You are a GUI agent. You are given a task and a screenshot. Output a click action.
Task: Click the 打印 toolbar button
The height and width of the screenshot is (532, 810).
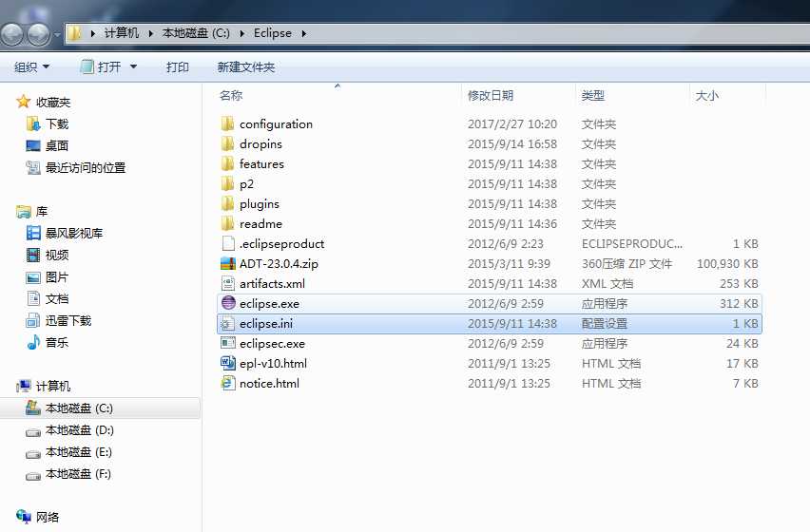178,67
